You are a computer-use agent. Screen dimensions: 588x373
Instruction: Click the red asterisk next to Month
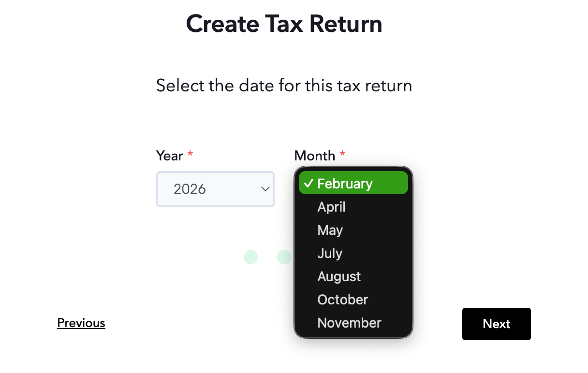tap(342, 154)
